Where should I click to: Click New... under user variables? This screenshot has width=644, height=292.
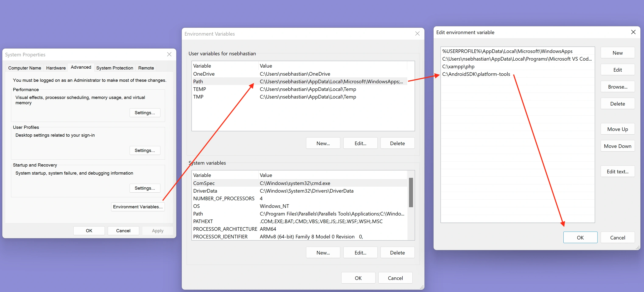pyautogui.click(x=323, y=143)
